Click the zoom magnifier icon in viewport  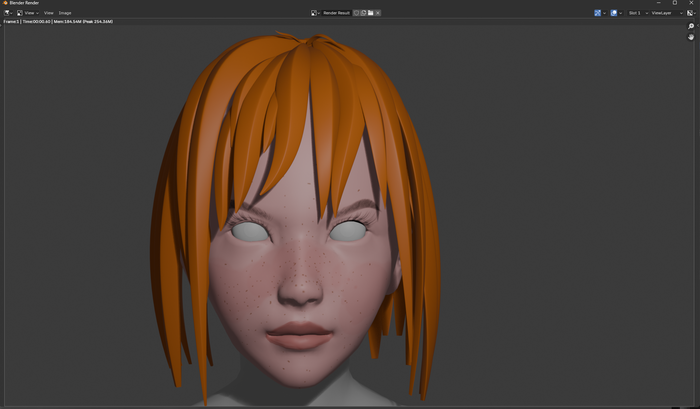(691, 26)
